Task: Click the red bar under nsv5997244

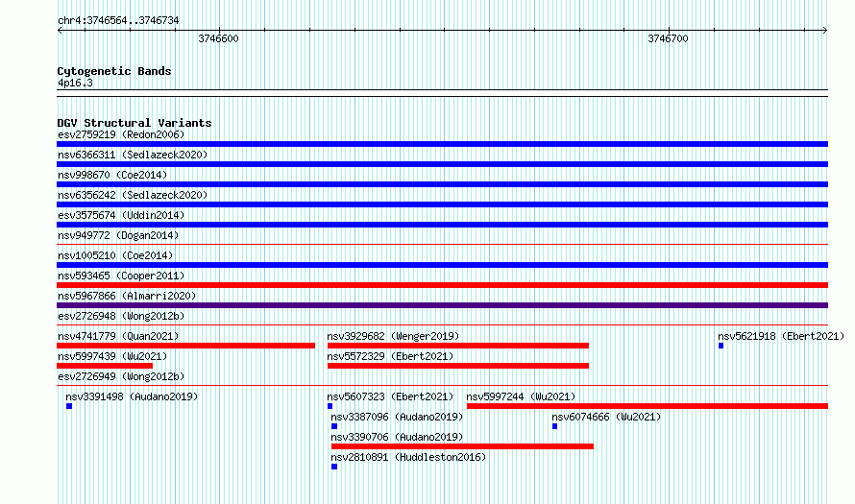Action: click(647, 406)
